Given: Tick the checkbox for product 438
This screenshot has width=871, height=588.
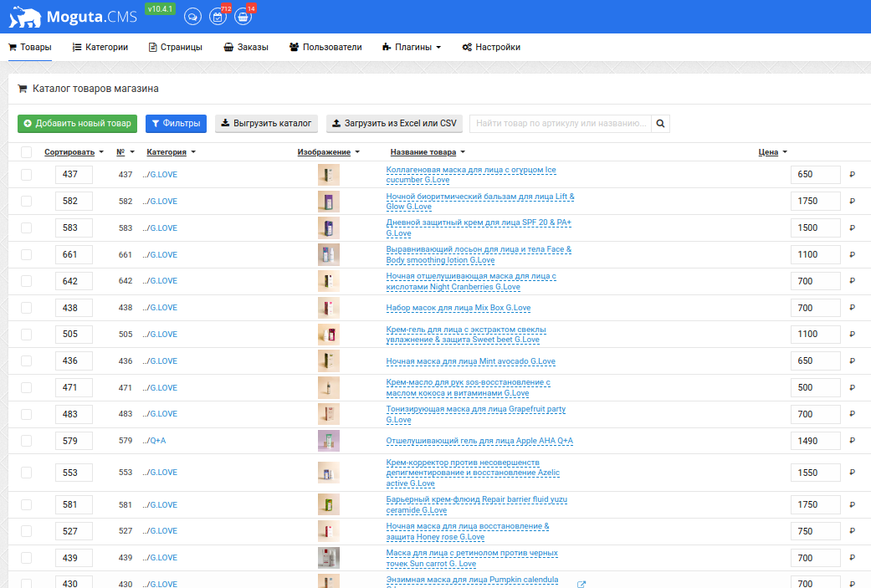Looking at the screenshot, I should (x=26, y=308).
